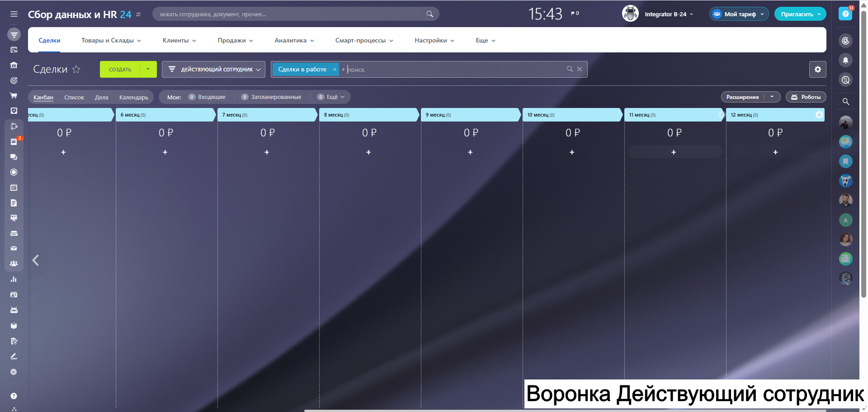
Task: Select the Сделки tab
Action: tap(49, 40)
